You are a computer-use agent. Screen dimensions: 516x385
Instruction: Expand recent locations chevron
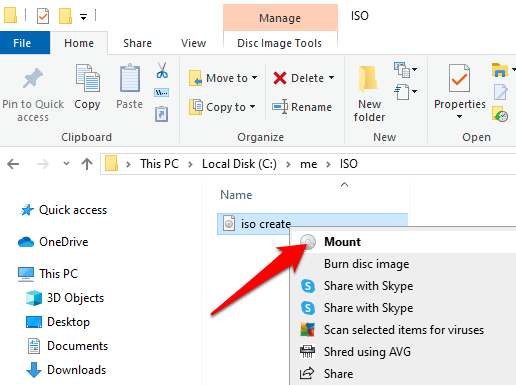[x=66, y=164]
